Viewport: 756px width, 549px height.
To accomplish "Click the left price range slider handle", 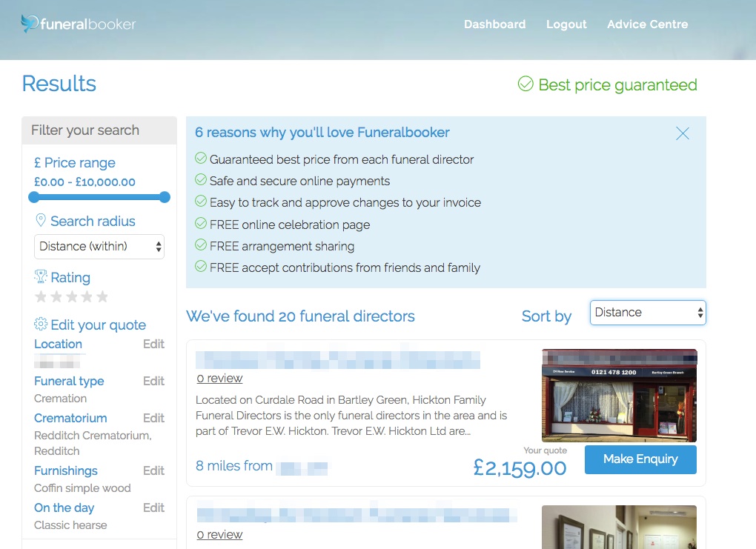I will 34,197.
